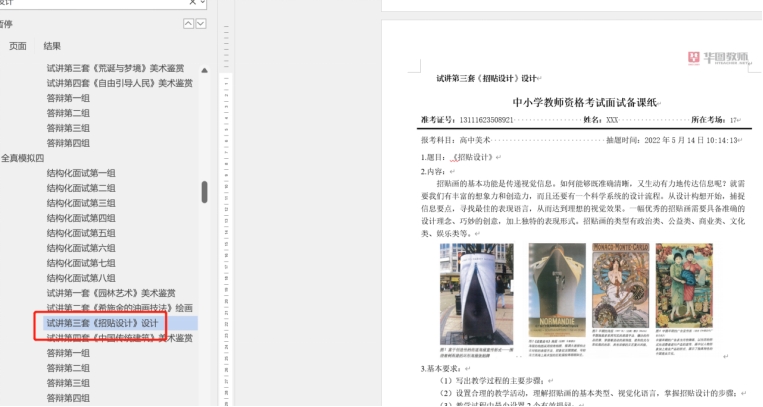Click the search input field
Screen dimensions: 763x407
point(90,3)
